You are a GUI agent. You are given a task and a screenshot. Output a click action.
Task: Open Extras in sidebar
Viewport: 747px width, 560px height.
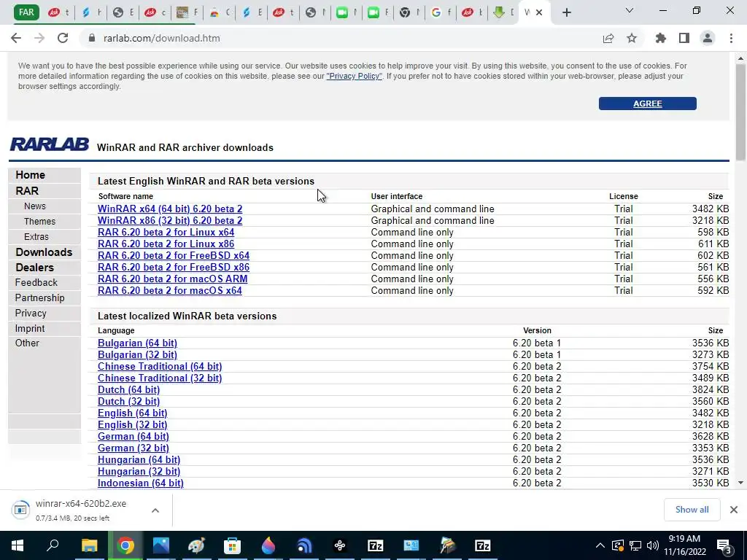coord(36,237)
